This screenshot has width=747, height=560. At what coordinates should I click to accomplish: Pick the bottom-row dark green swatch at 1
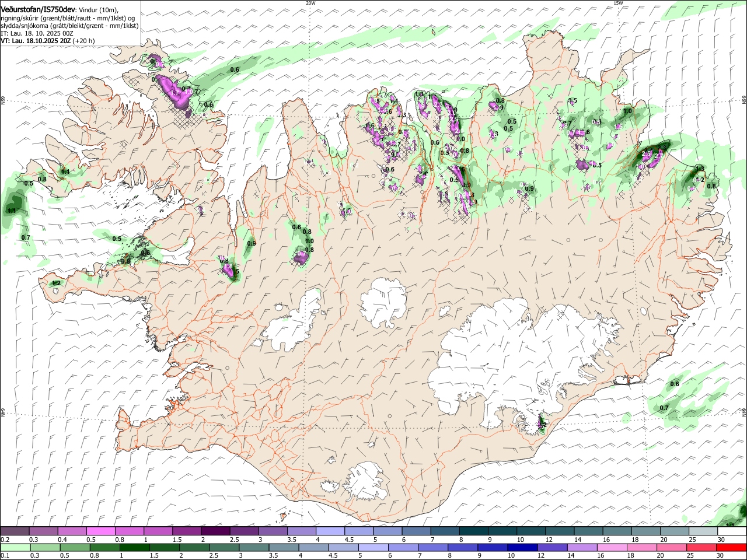(135, 548)
